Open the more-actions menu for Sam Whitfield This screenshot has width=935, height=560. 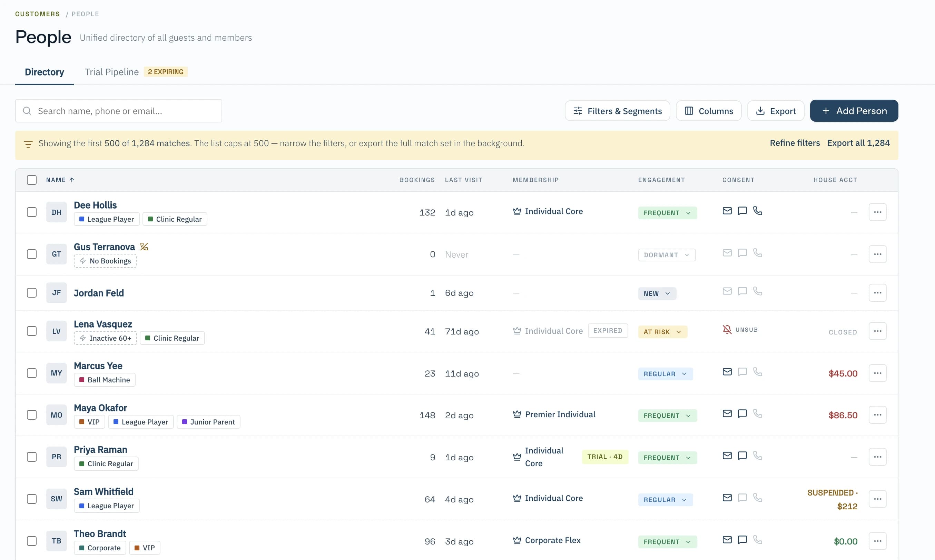877,499
